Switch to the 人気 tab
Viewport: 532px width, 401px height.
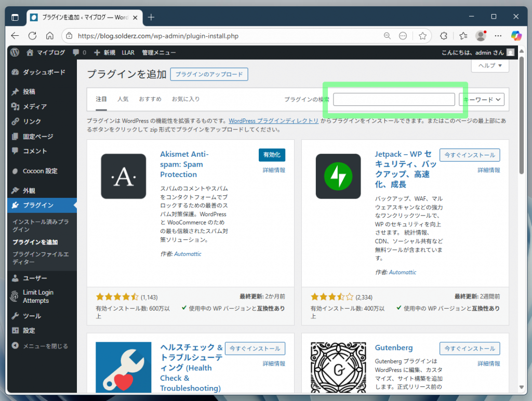coord(123,99)
